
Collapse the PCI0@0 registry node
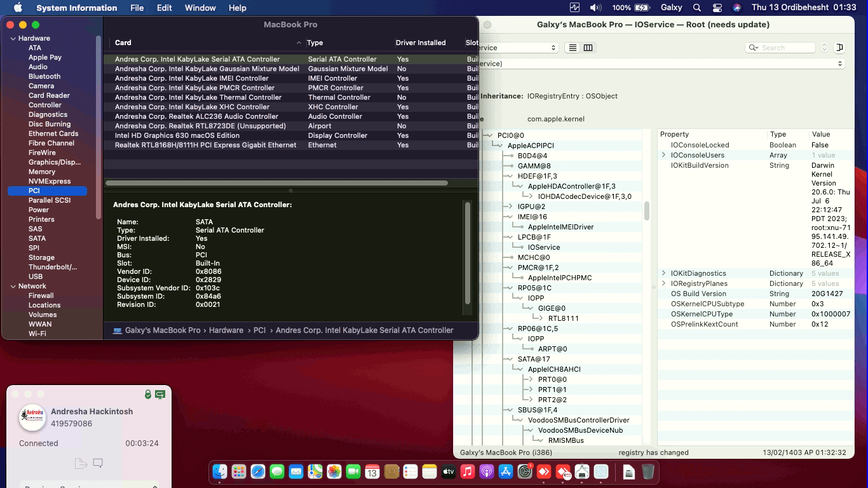click(491, 135)
